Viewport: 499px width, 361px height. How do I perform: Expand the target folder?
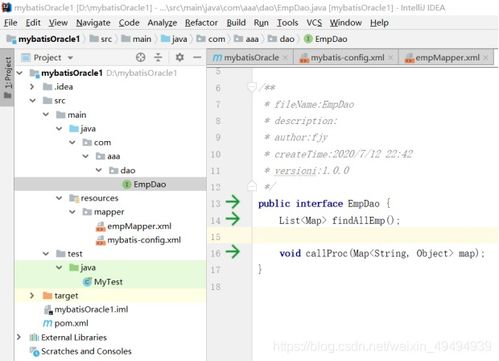tap(32, 296)
